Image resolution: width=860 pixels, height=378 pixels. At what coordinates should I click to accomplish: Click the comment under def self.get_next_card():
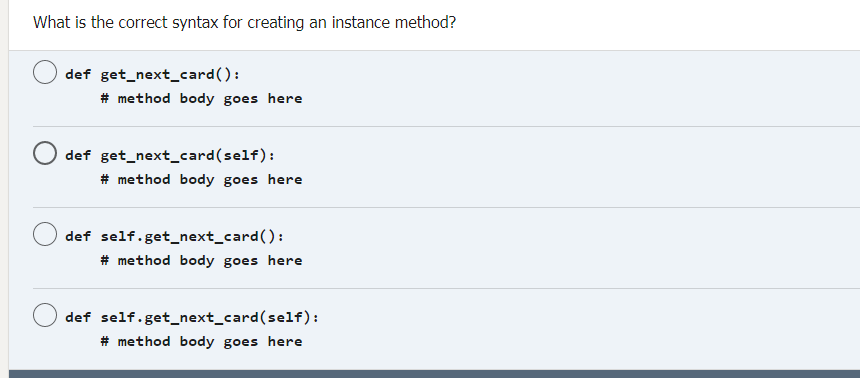pos(201,261)
